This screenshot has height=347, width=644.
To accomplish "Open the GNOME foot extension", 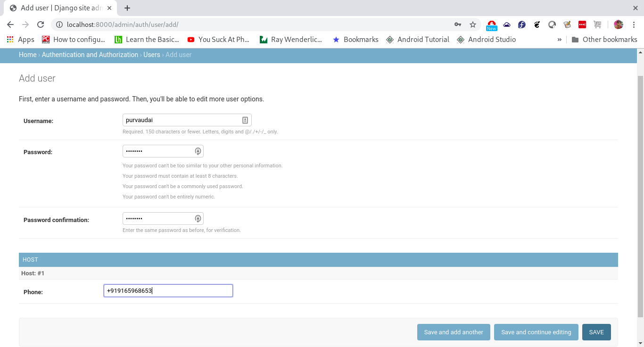I will pos(537,25).
